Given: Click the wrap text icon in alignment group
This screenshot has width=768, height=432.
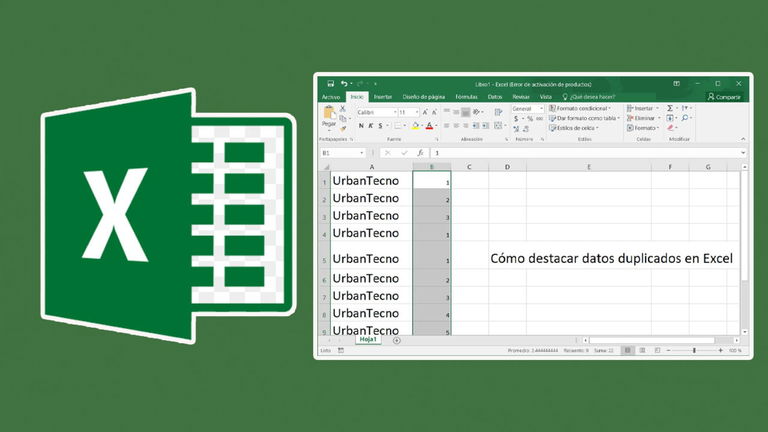Looking at the screenshot, I should (498, 112).
